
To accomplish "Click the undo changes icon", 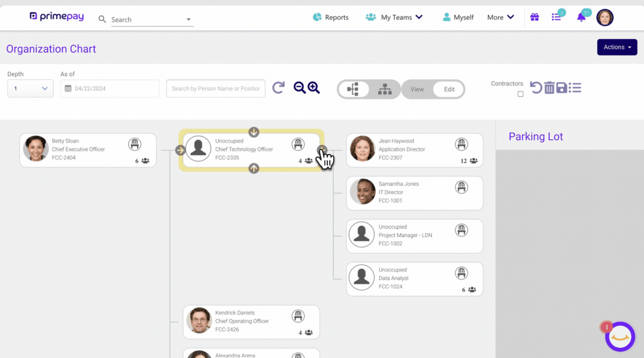I will pyautogui.click(x=536, y=88).
